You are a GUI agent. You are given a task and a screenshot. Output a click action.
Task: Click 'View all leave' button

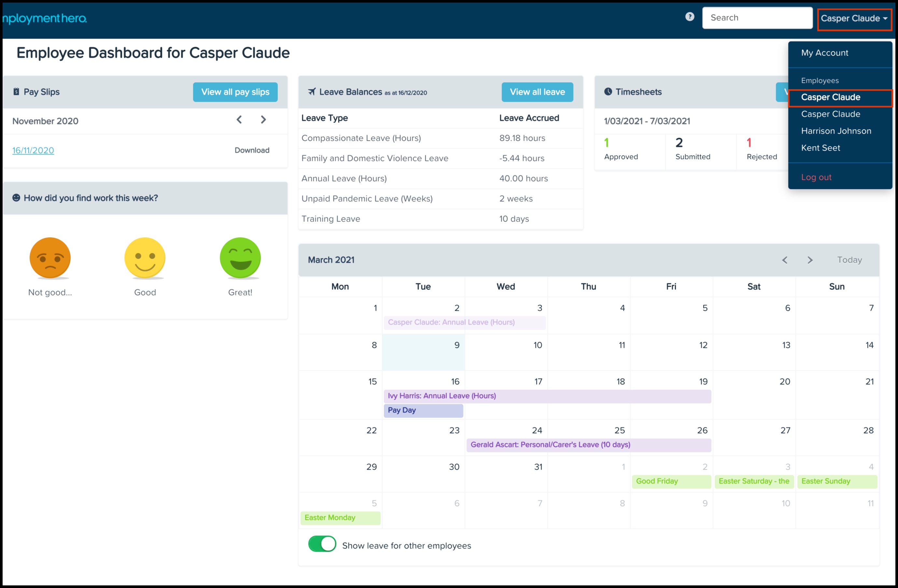pyautogui.click(x=537, y=92)
